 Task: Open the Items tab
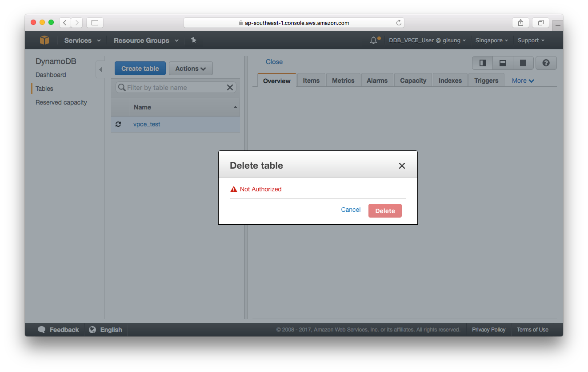pos(311,81)
